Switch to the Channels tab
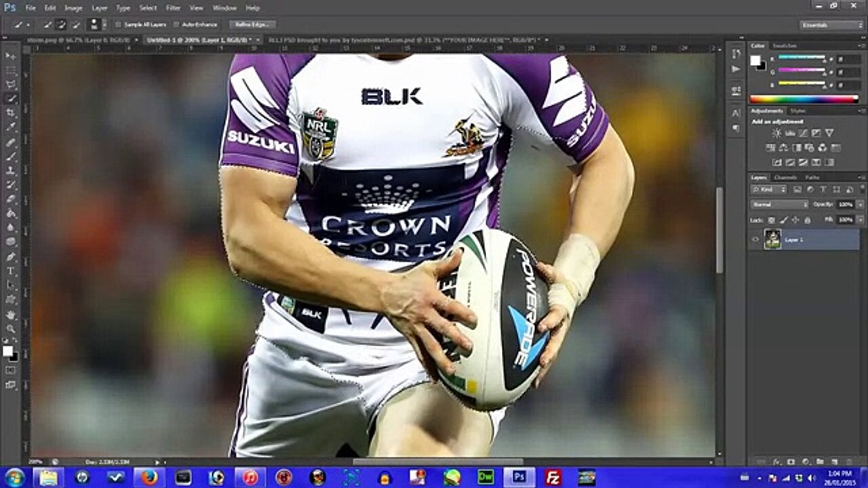The width and height of the screenshot is (868, 488). tap(785, 178)
